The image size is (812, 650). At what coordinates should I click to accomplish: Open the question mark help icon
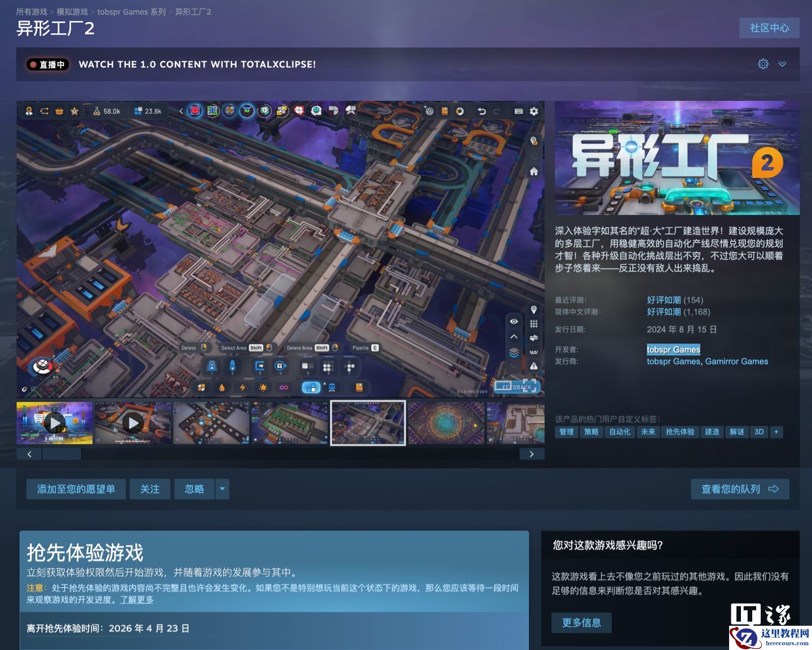pyautogui.click(x=429, y=111)
